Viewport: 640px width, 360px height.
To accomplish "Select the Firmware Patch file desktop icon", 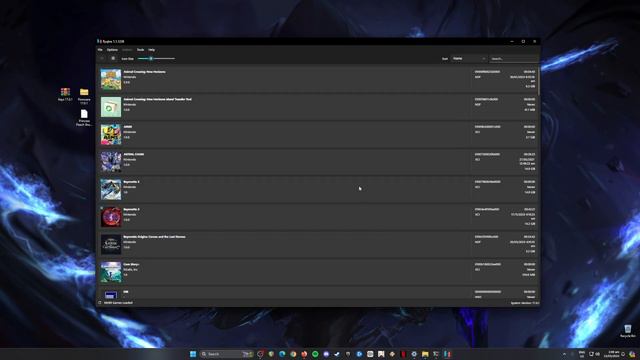I will (x=84, y=118).
